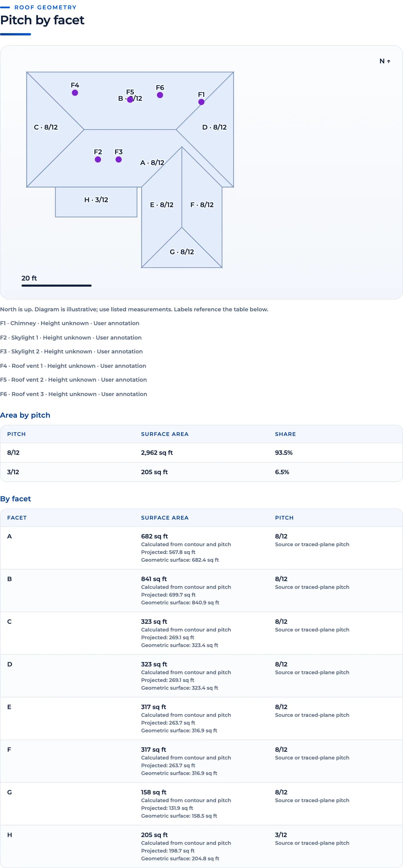This screenshot has width=403, height=868.
Task: Click the north arrow compass indicator
Action: [x=385, y=61]
